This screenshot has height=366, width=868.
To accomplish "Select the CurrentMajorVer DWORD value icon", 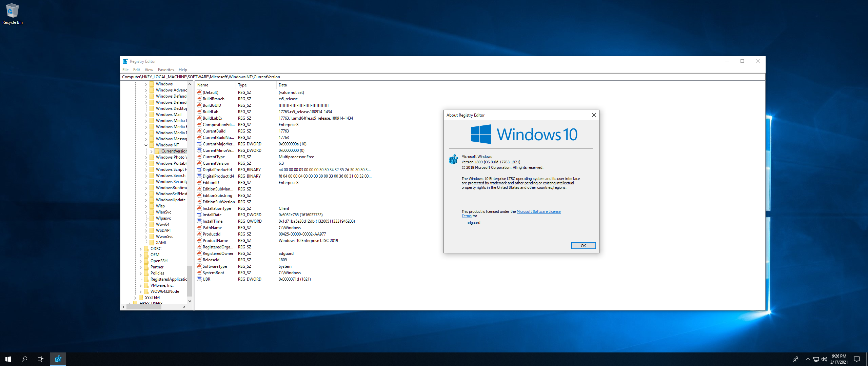I will [x=199, y=144].
